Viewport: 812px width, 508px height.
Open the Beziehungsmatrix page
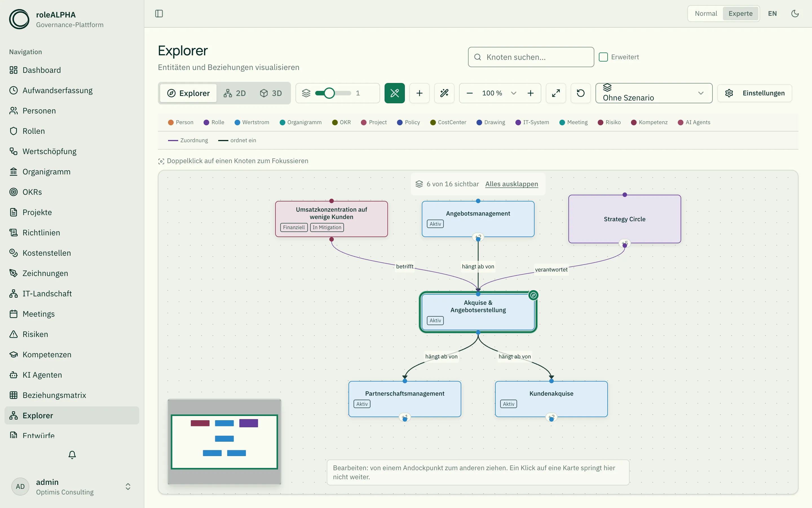click(x=72, y=395)
